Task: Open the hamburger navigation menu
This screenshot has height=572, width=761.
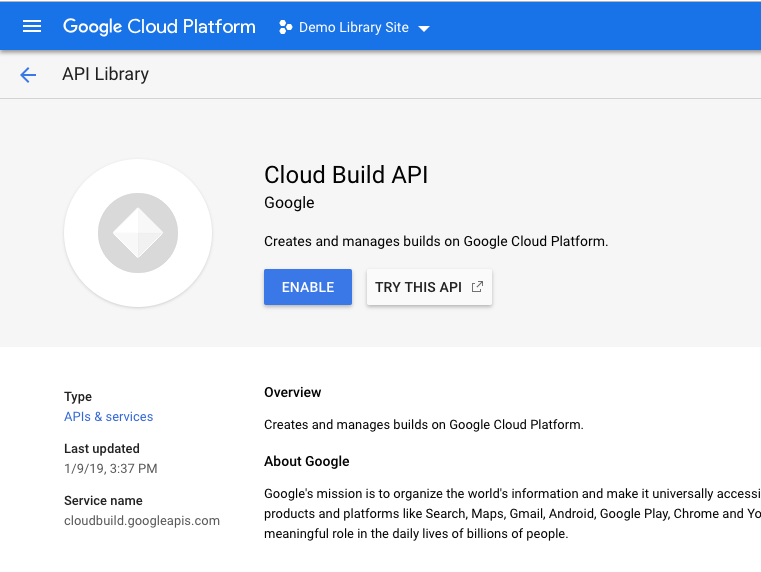Action: (x=32, y=26)
